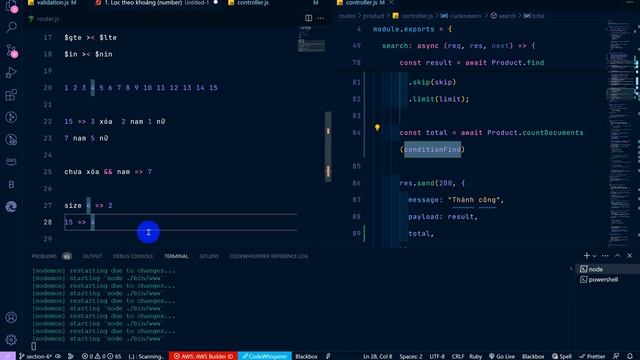Open the timeline/history sidebar icon
The image size is (640, 360).
click(11, 140)
